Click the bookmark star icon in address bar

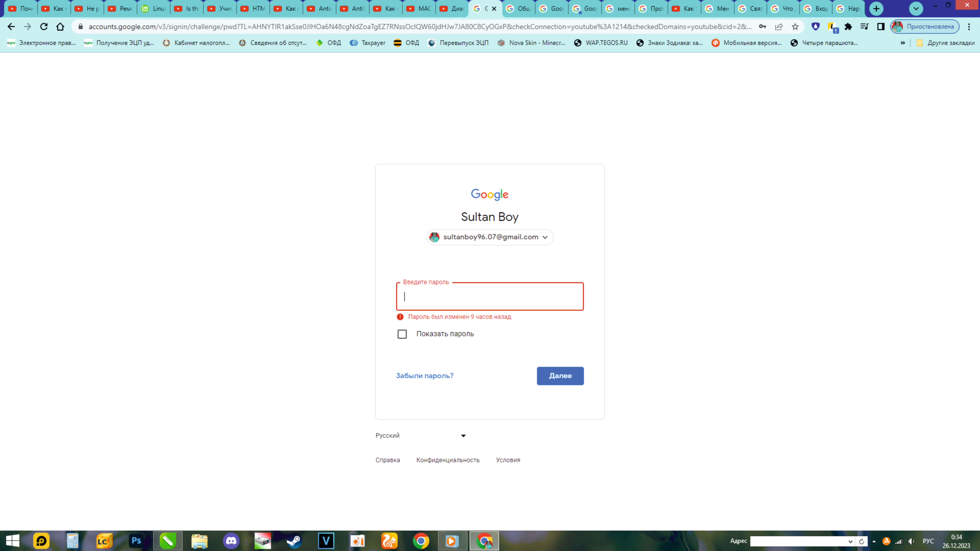795,27
